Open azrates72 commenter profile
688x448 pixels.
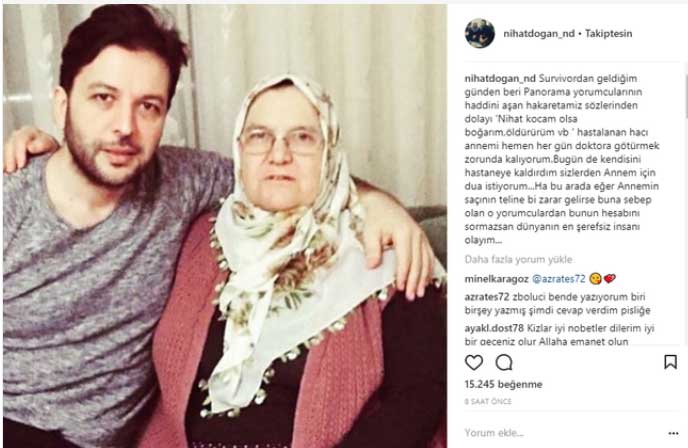(x=487, y=297)
